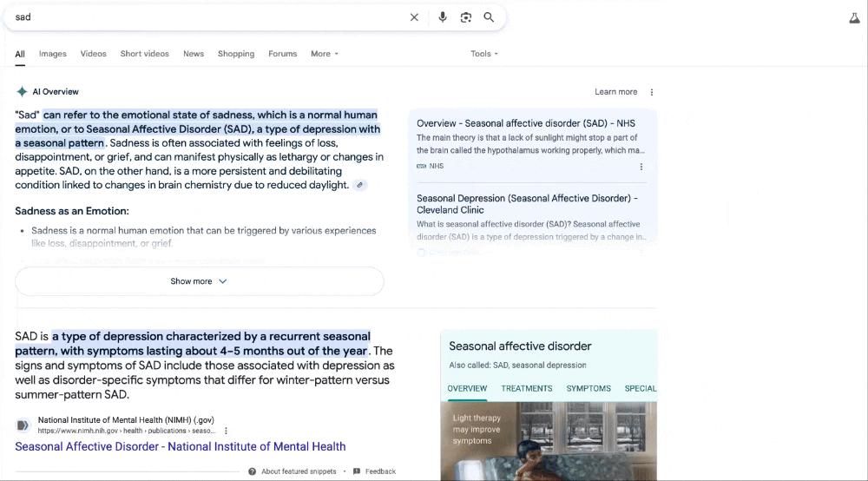Click About featured snippets question icon
The width and height of the screenshot is (868, 481).
tap(253, 471)
